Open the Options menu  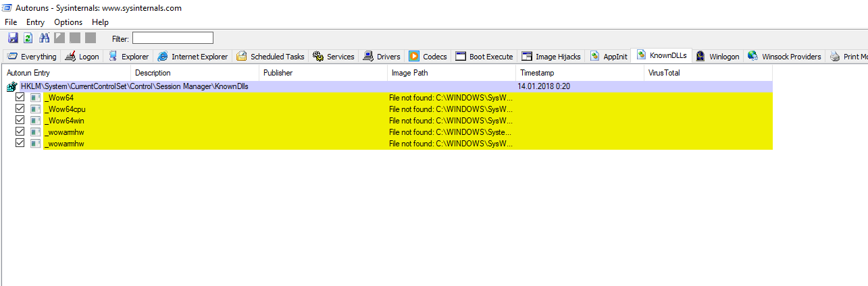68,22
